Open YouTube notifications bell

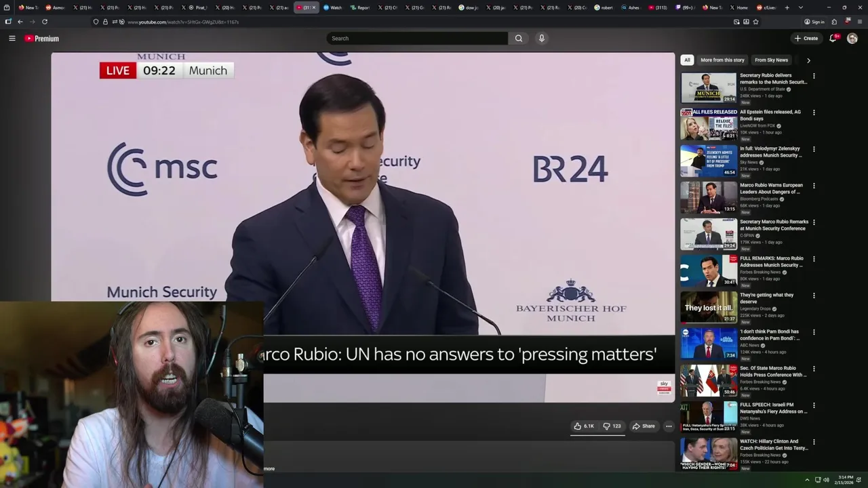point(833,39)
